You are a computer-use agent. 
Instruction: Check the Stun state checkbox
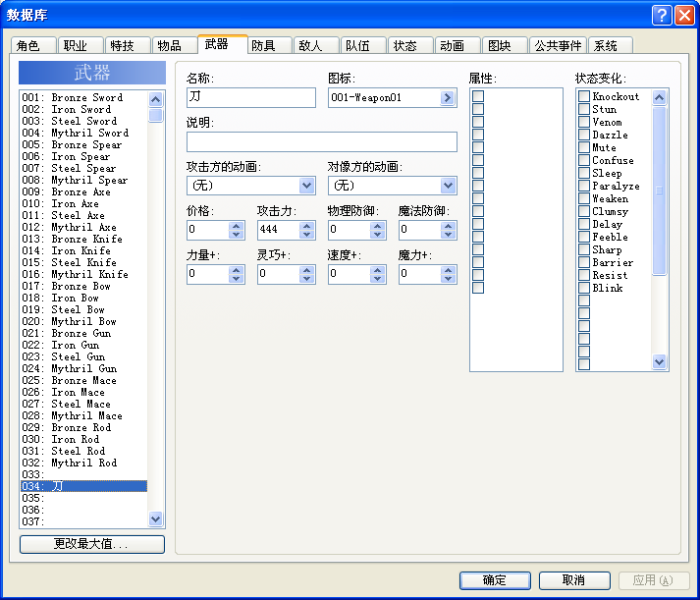pyautogui.click(x=584, y=109)
